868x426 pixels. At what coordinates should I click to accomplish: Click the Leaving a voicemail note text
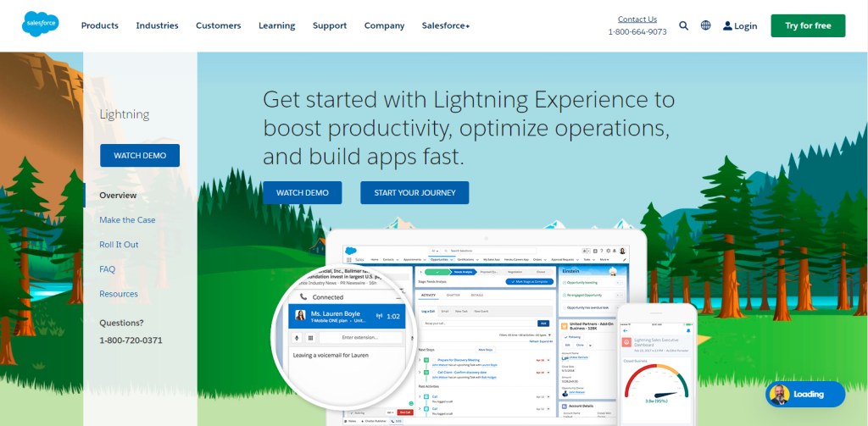coord(331,355)
